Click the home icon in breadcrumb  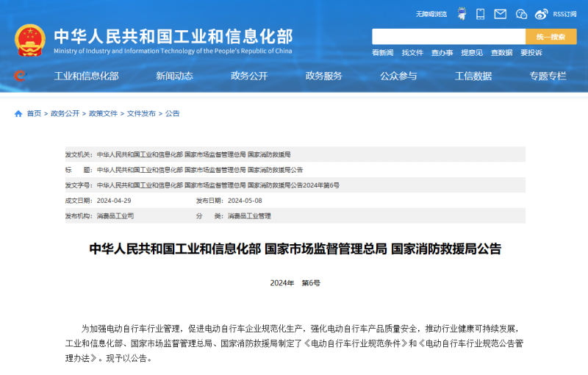[x=18, y=114]
